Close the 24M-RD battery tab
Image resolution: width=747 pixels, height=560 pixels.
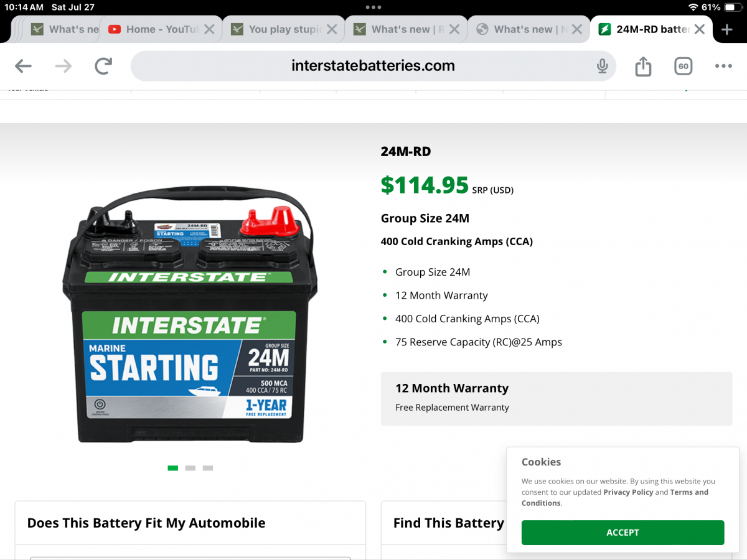tap(700, 29)
